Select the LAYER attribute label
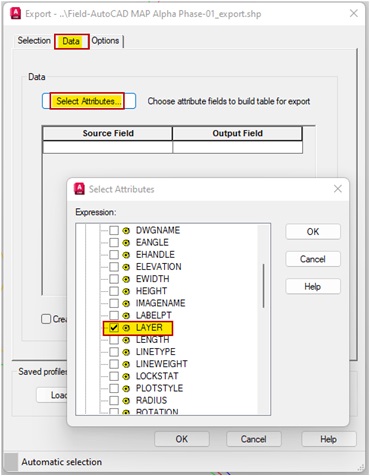370x476 pixels. (x=149, y=328)
